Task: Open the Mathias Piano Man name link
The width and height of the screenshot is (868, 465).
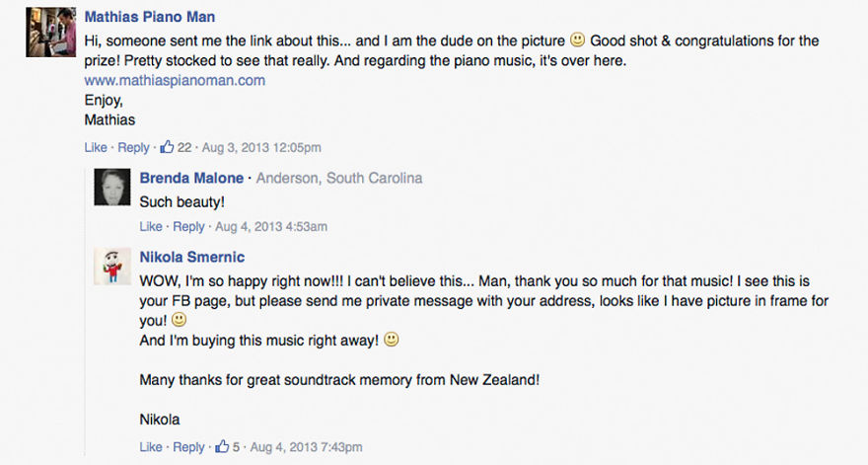Action: click(x=150, y=17)
